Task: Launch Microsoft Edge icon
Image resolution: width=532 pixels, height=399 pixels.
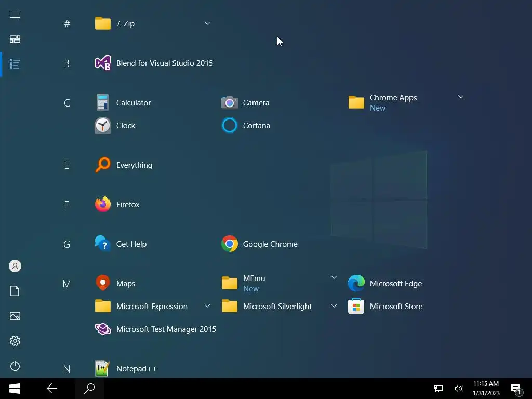Action: pyautogui.click(x=356, y=283)
